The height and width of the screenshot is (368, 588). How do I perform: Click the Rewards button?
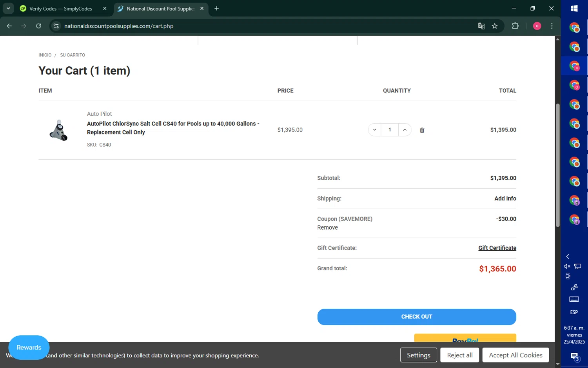[x=29, y=348]
